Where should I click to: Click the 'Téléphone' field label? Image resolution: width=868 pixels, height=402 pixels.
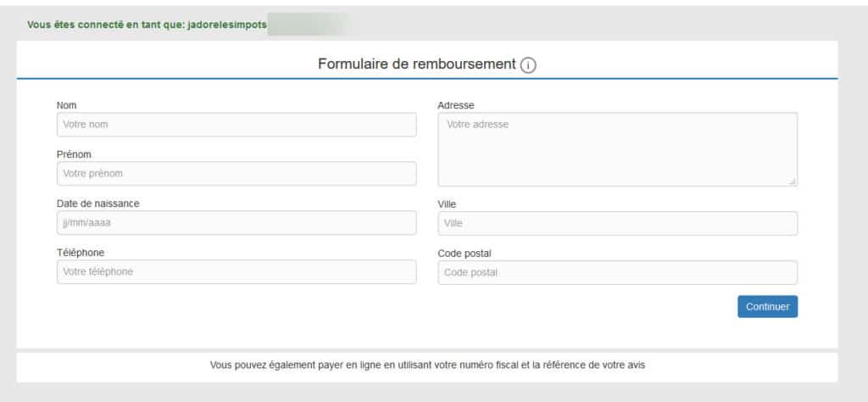pyautogui.click(x=81, y=253)
